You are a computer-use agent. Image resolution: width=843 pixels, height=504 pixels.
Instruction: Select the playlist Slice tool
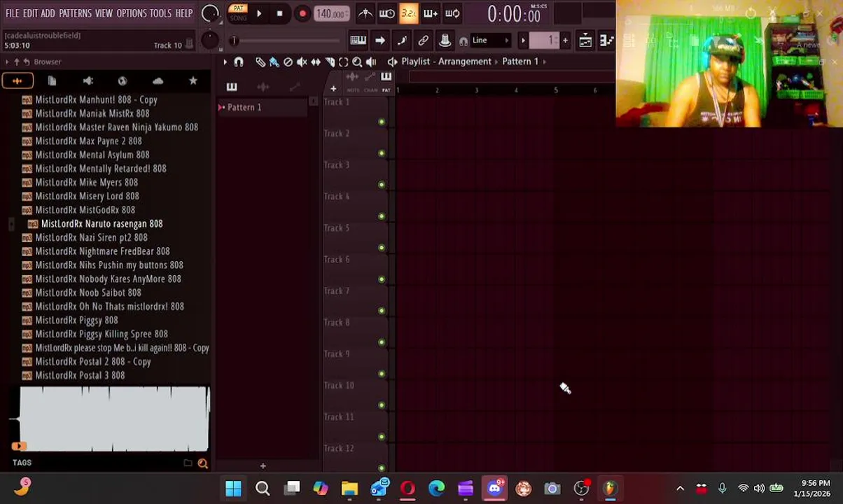point(330,62)
